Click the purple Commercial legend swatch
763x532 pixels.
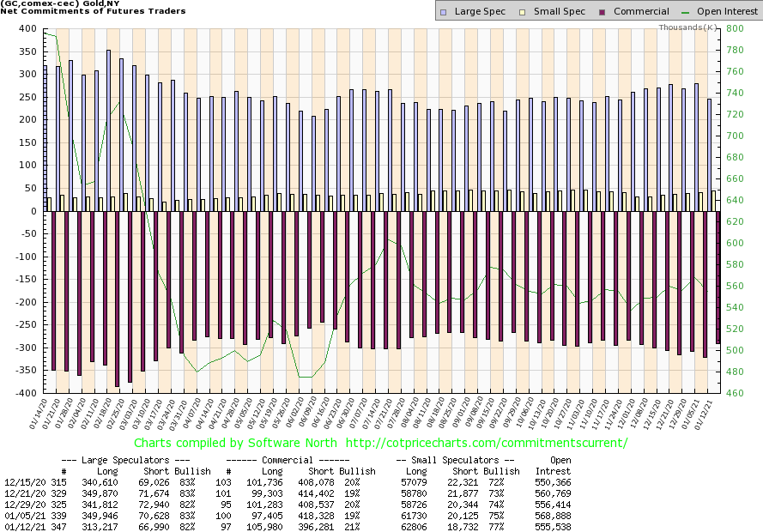(584, 12)
